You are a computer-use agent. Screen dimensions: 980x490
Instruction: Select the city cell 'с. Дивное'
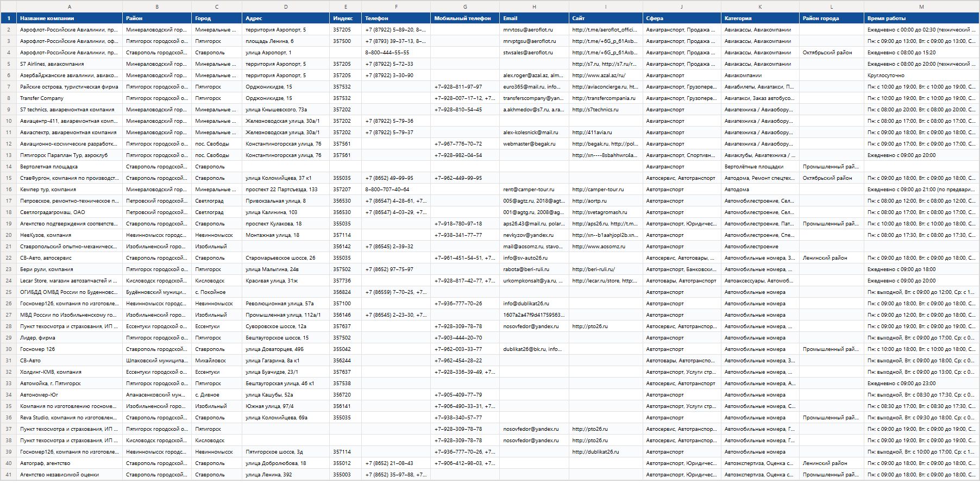pyautogui.click(x=217, y=395)
